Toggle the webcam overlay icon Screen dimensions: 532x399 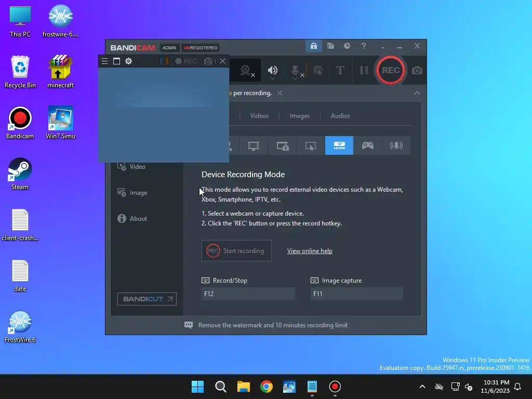245,70
